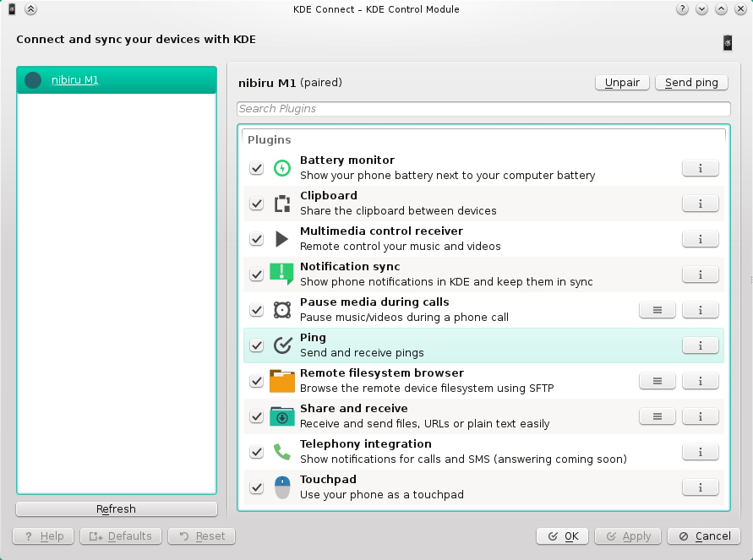Image resolution: width=753 pixels, height=560 pixels.
Task: Click the title bar help question mark button
Action: pyautogui.click(x=682, y=9)
